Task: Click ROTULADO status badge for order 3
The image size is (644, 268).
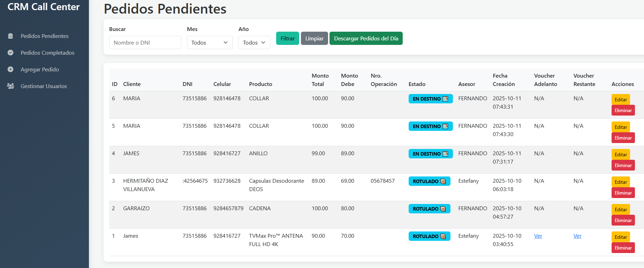Action: point(429,181)
